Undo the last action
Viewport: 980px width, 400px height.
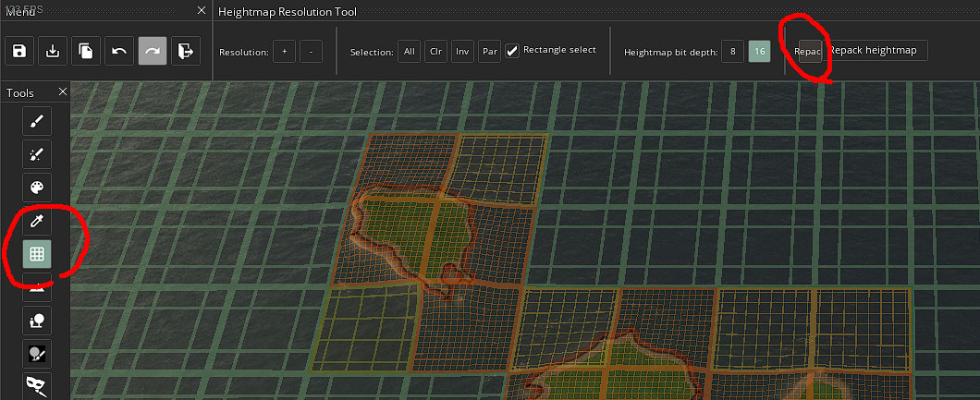119,51
